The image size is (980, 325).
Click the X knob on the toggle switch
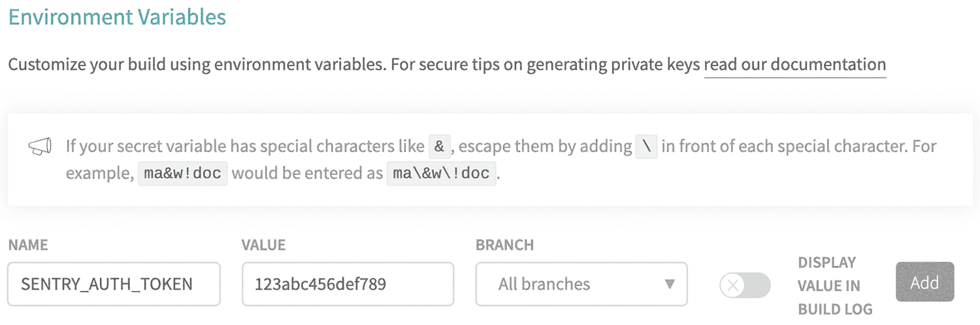click(734, 285)
